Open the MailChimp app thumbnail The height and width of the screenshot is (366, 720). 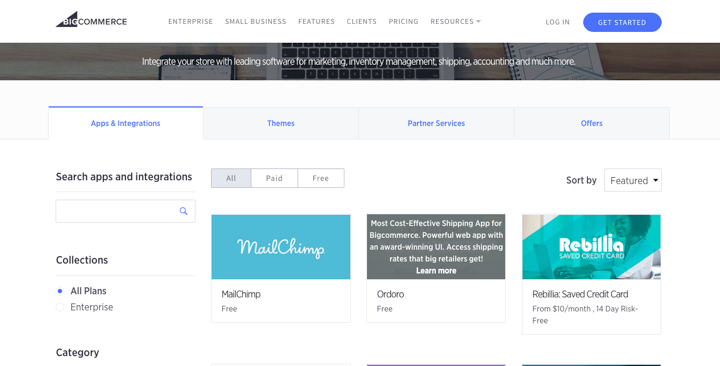pyautogui.click(x=281, y=247)
